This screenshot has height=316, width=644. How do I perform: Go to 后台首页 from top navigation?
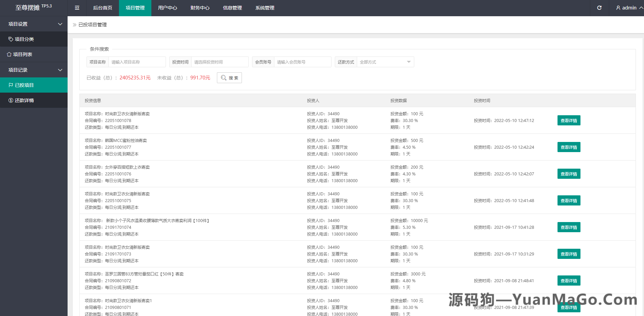coord(102,7)
